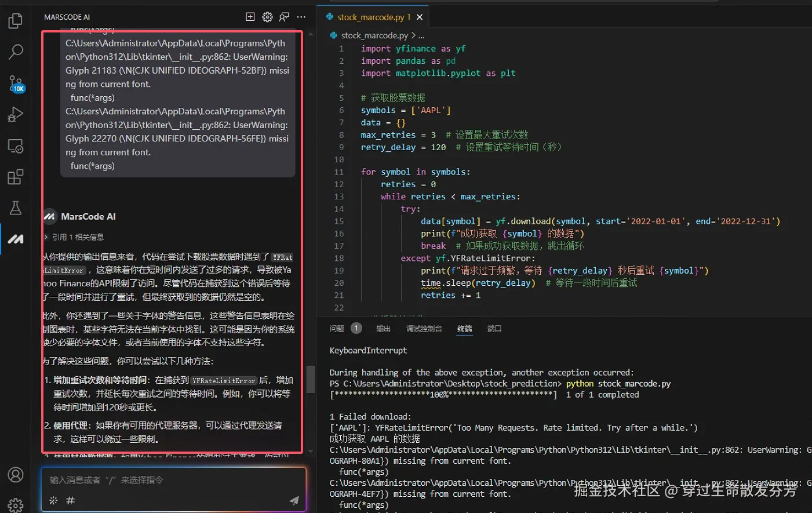This screenshot has height=513, width=812.
Task: Click 'KeyboardInterrupt' in terminal output
Action: [x=368, y=350]
